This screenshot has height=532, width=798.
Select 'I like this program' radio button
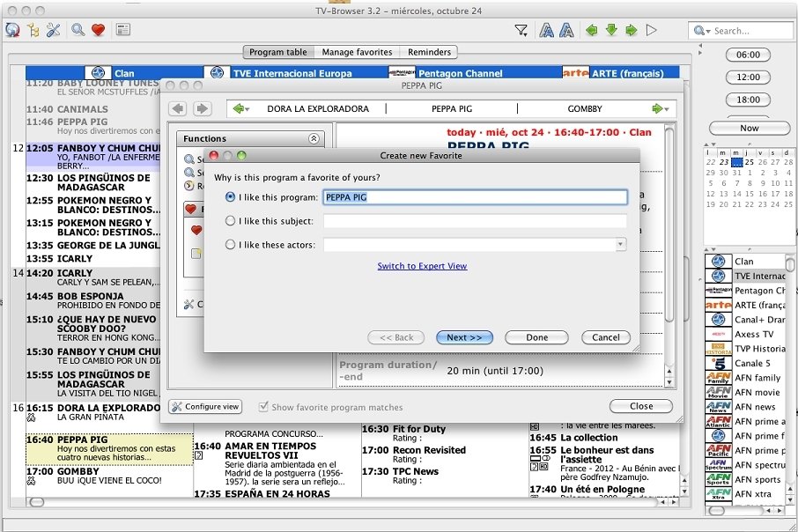tap(230, 197)
